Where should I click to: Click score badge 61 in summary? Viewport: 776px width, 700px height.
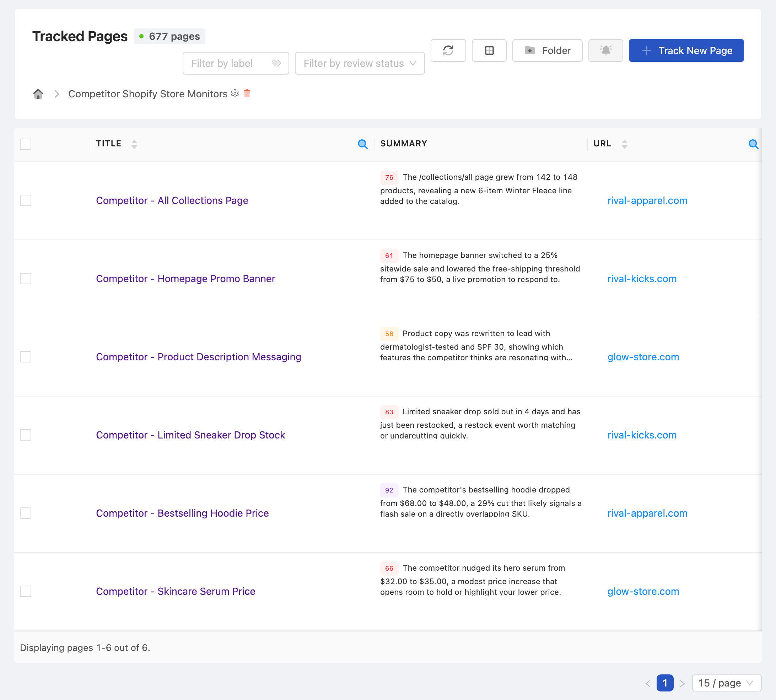click(x=389, y=255)
